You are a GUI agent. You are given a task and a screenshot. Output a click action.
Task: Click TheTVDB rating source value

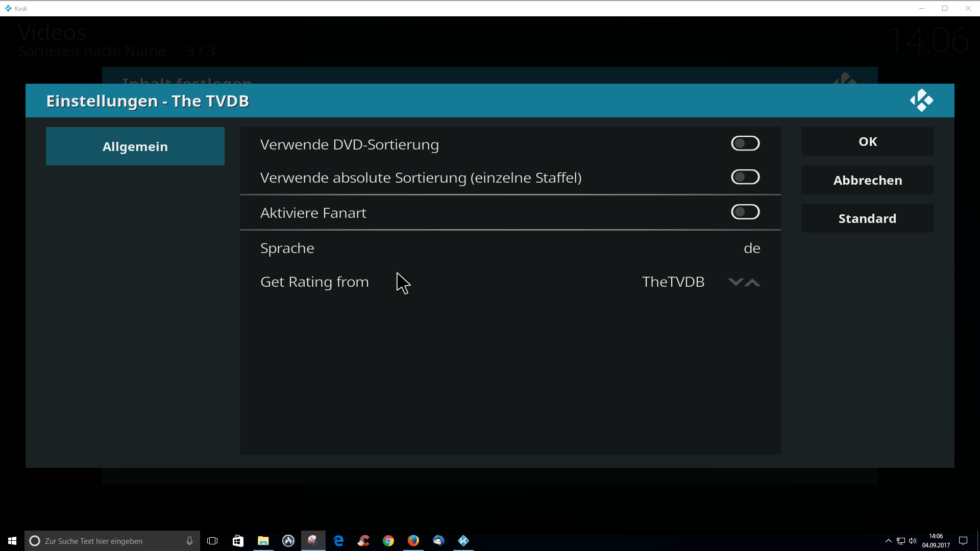673,282
